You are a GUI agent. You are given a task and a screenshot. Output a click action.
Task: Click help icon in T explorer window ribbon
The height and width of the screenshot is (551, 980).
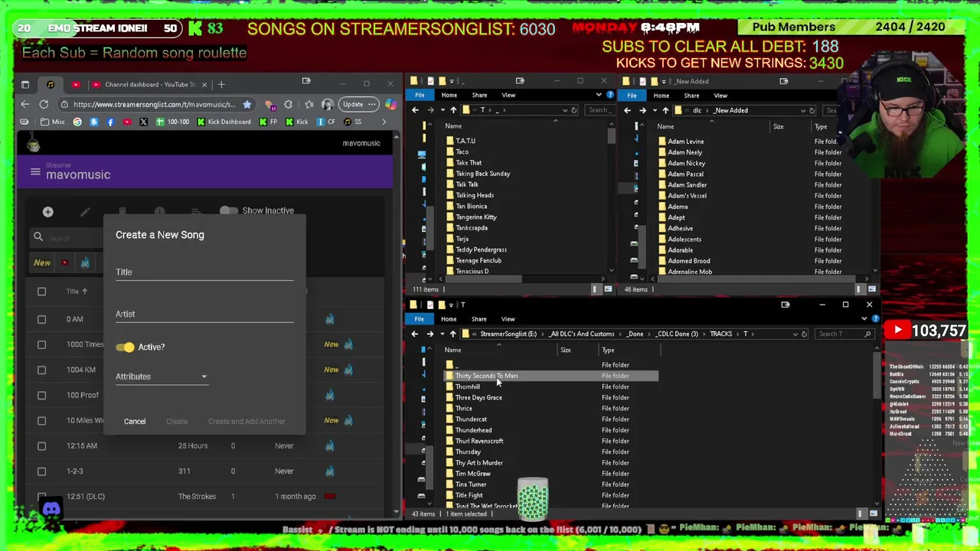click(876, 318)
